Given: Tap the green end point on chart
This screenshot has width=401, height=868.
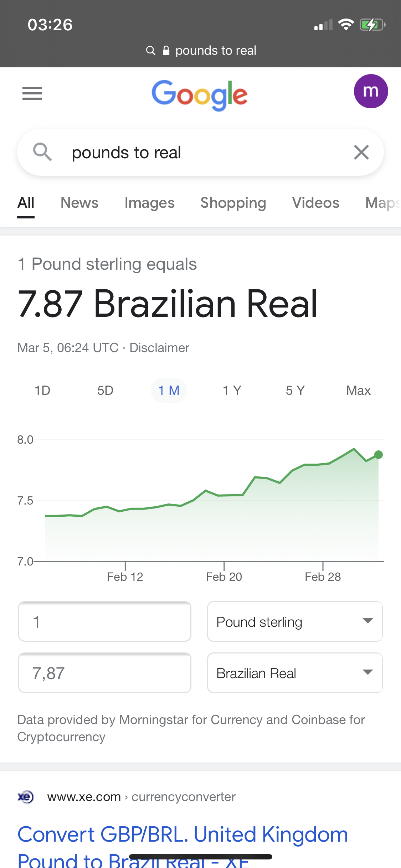Looking at the screenshot, I should click(x=379, y=455).
